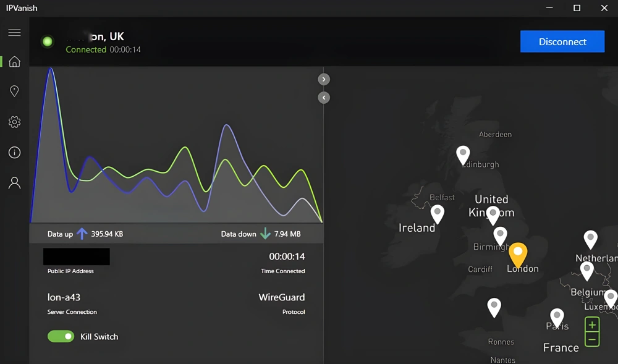Maximize the IPVanish window
The width and height of the screenshot is (618, 364).
point(577,8)
